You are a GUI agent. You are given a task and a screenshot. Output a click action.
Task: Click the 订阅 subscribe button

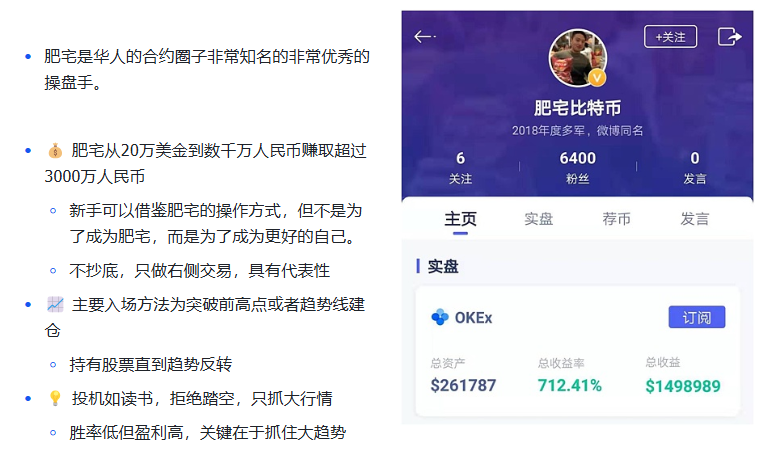[x=696, y=317]
